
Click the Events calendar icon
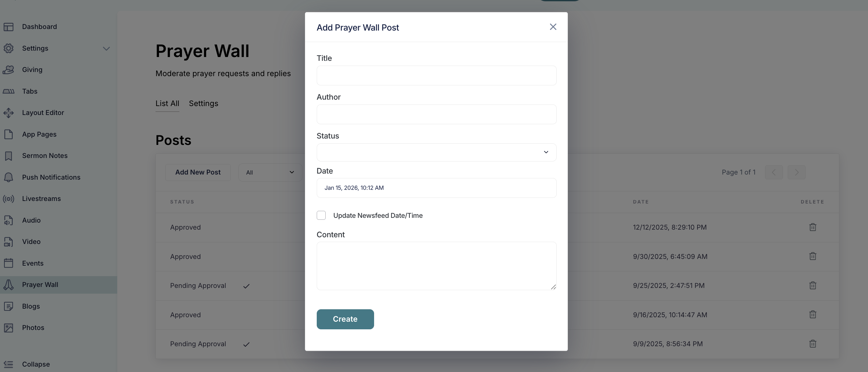[8, 263]
